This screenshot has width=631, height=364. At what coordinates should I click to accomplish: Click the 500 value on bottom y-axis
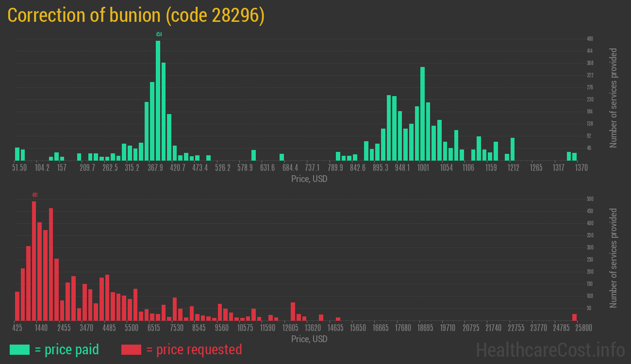(x=590, y=199)
